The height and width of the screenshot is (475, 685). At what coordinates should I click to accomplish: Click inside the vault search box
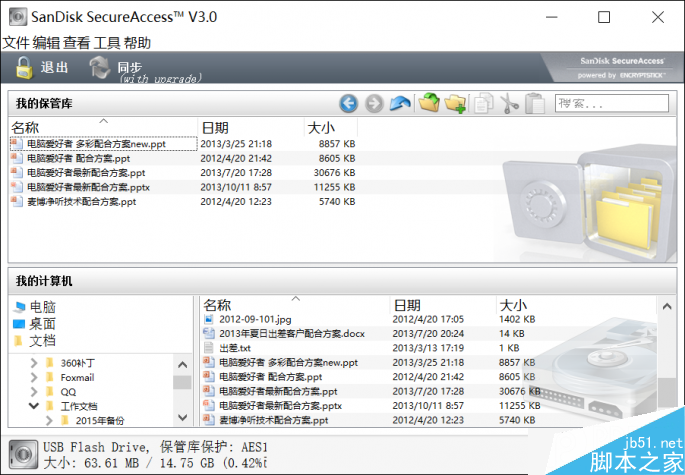coord(612,104)
